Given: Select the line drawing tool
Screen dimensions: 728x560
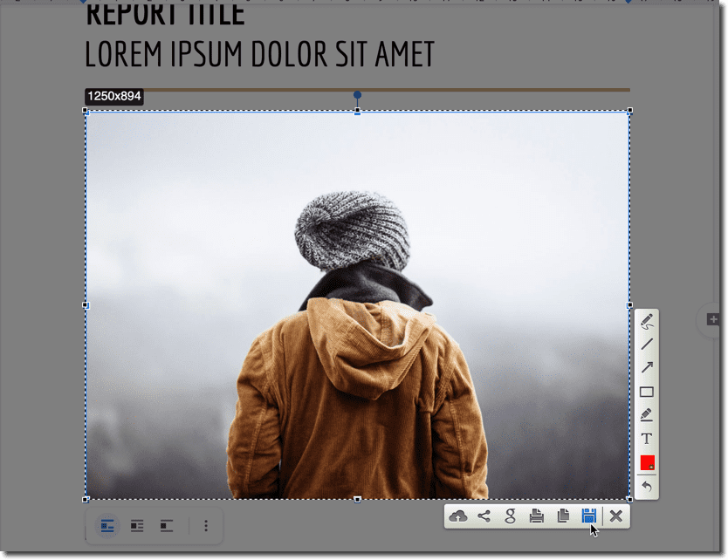Looking at the screenshot, I should pyautogui.click(x=646, y=345).
